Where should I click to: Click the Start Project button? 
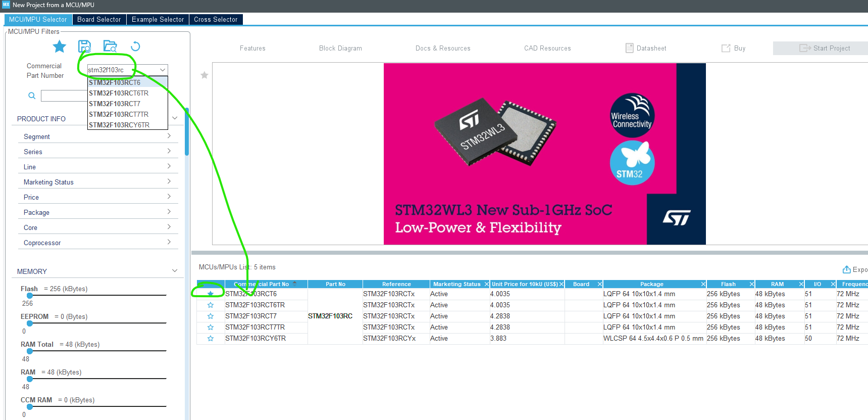tap(822, 49)
